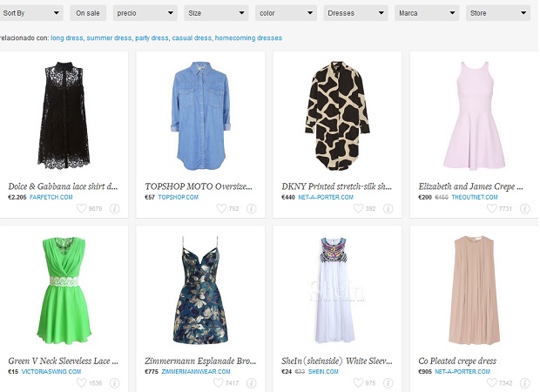This screenshot has width=540, height=392.
Task: Select the €57 price text
Action: 150,198
